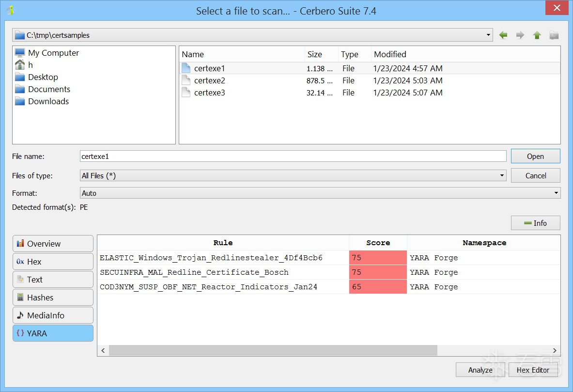
Task: Select the certexe3 file name
Action: click(209, 93)
